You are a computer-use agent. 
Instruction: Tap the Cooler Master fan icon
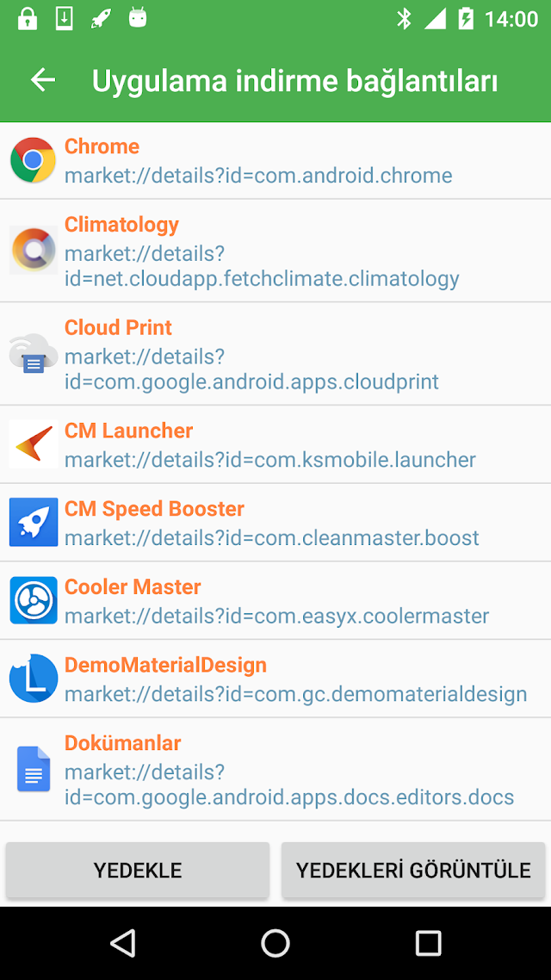coord(33,600)
